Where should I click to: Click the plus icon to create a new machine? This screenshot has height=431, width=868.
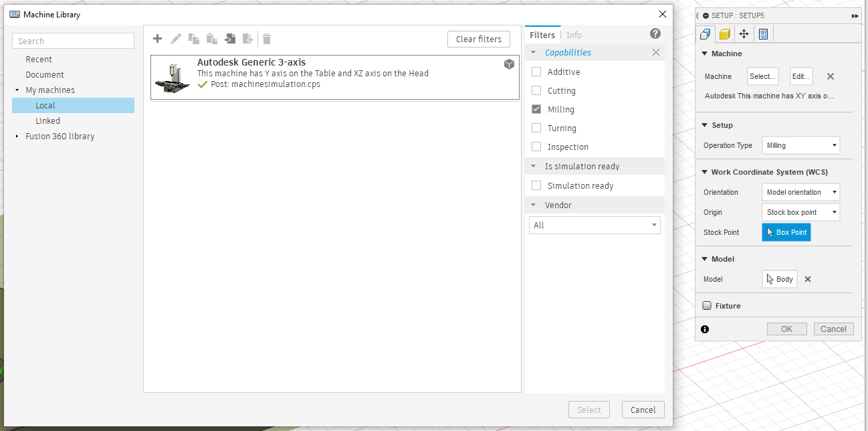pos(158,39)
